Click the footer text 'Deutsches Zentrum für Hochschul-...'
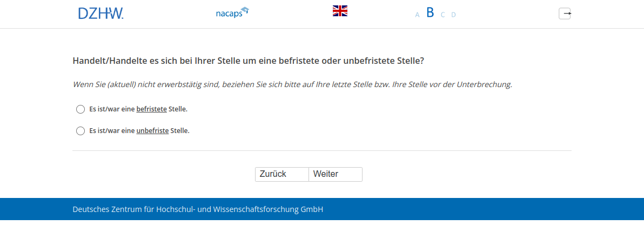The width and height of the screenshot is (644, 225). coord(198,209)
